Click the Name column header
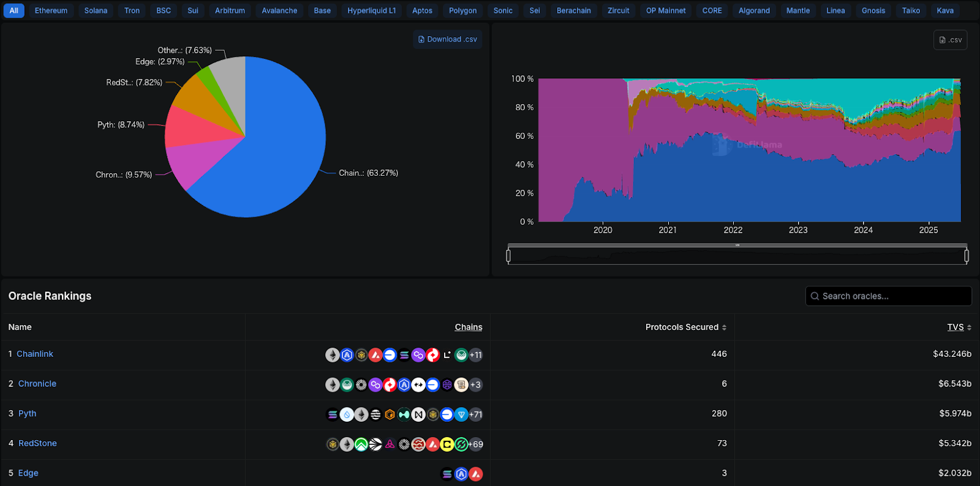Screen dimensions: 980x486 click(20, 327)
